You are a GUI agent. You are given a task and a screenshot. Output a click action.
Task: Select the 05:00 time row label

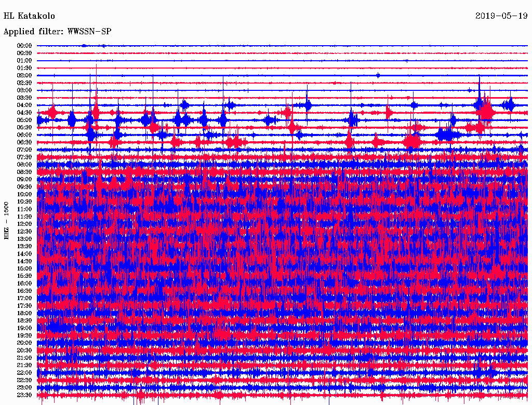pos(24,120)
